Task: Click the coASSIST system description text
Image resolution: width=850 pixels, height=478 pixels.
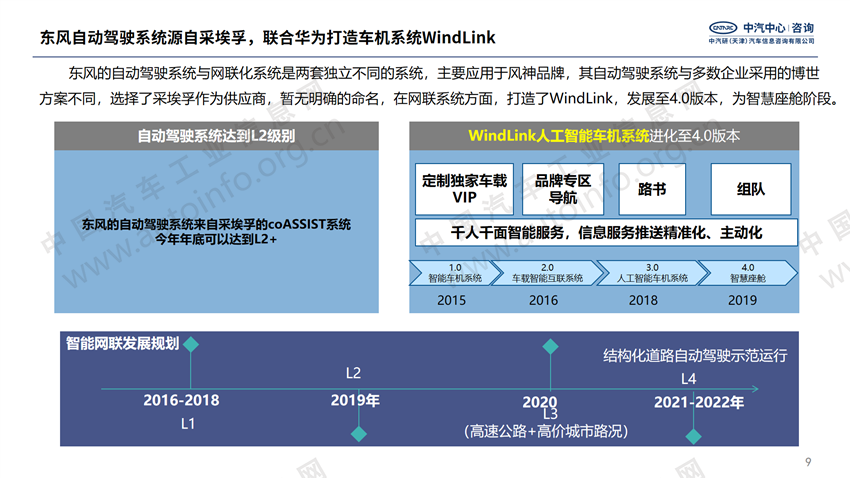Action: tap(216, 224)
